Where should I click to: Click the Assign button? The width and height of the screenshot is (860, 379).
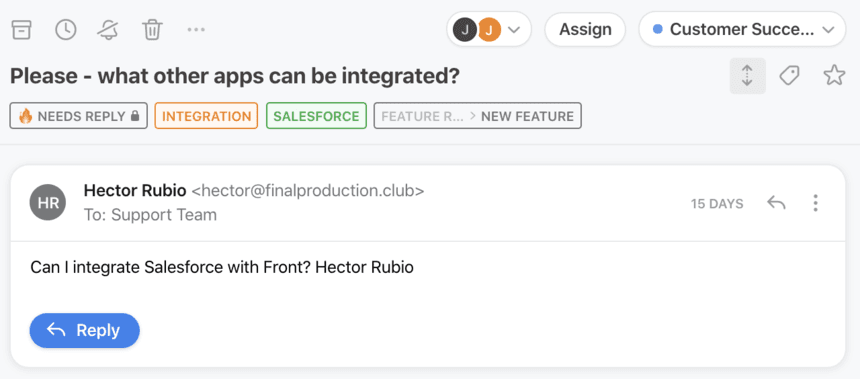pyautogui.click(x=585, y=29)
